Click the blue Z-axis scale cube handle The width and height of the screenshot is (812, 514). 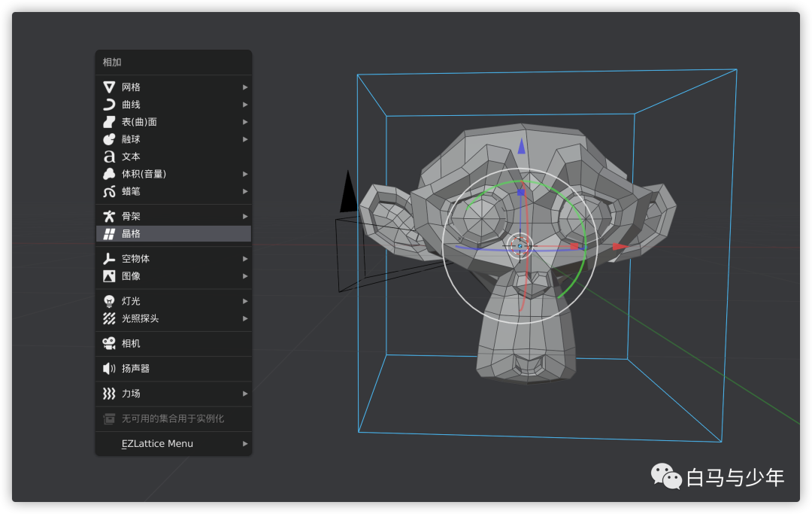tap(521, 192)
